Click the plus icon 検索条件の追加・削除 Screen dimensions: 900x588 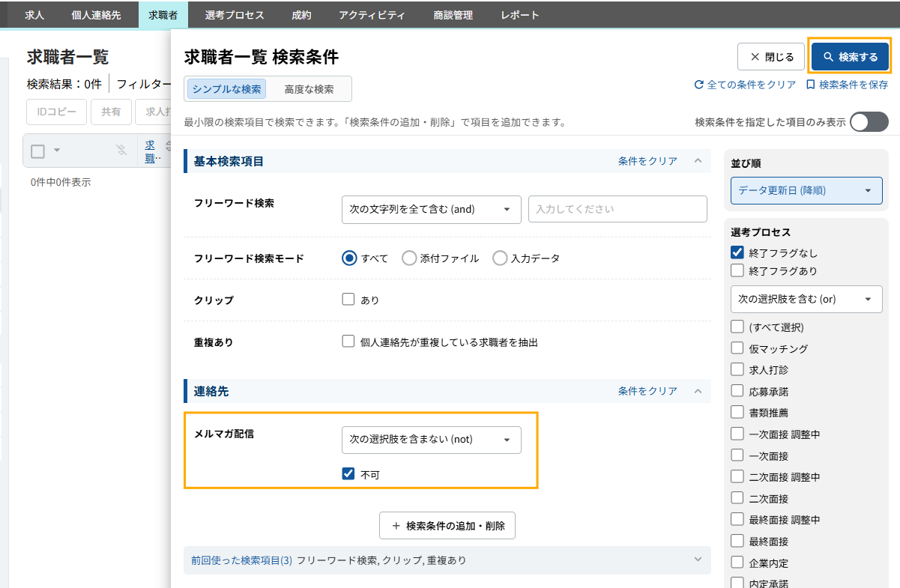click(396, 526)
